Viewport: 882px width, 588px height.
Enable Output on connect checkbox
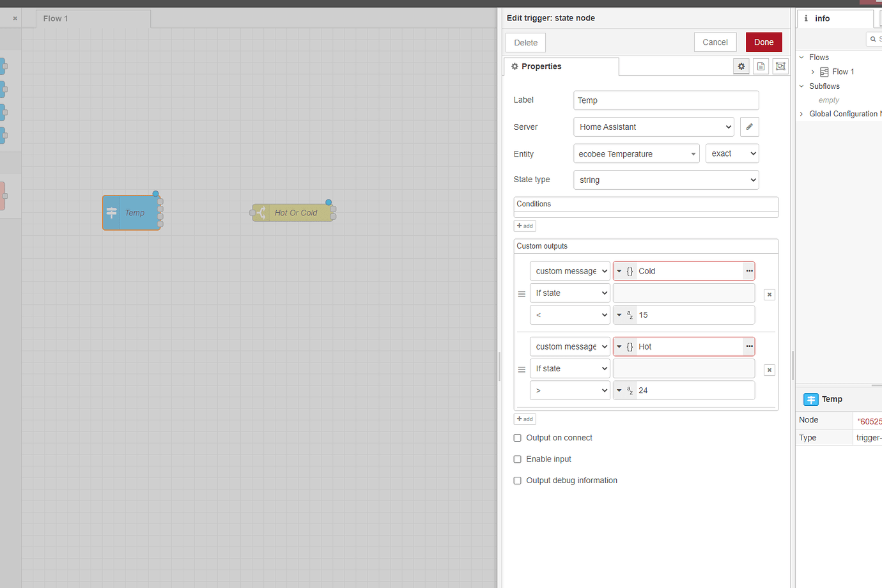point(518,438)
